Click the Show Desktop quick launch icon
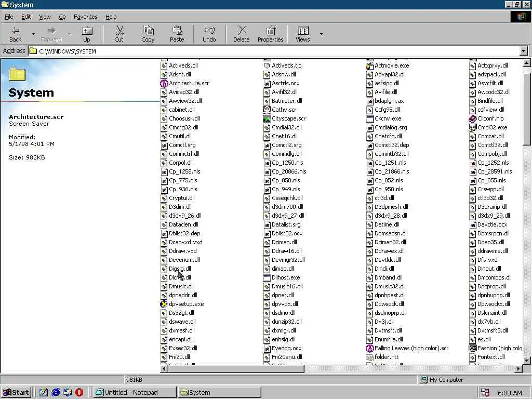This screenshot has height=399, width=532. pyautogui.click(x=44, y=392)
